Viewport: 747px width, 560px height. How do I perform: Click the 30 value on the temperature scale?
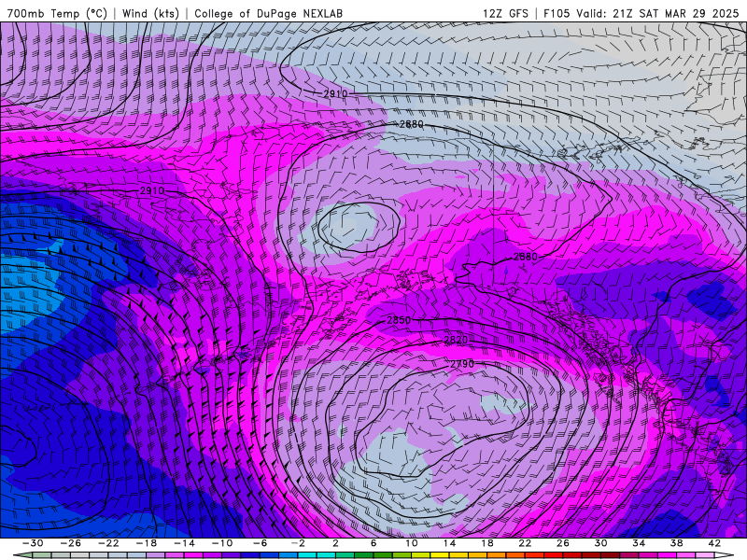click(x=600, y=543)
